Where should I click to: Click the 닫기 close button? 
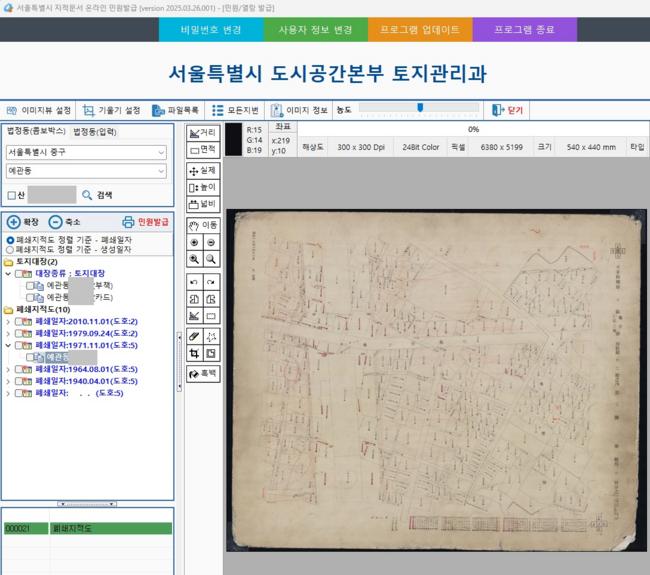point(512,109)
